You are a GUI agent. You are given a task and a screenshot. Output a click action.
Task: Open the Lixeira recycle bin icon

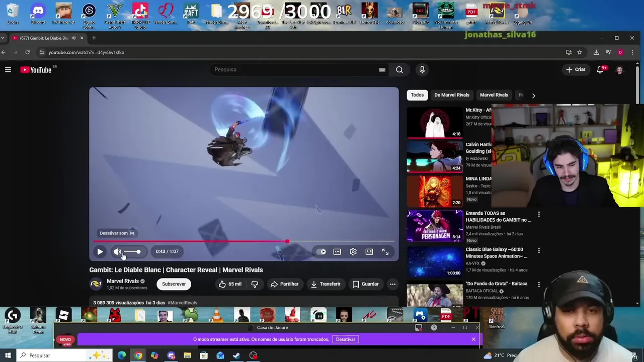tap(13, 14)
